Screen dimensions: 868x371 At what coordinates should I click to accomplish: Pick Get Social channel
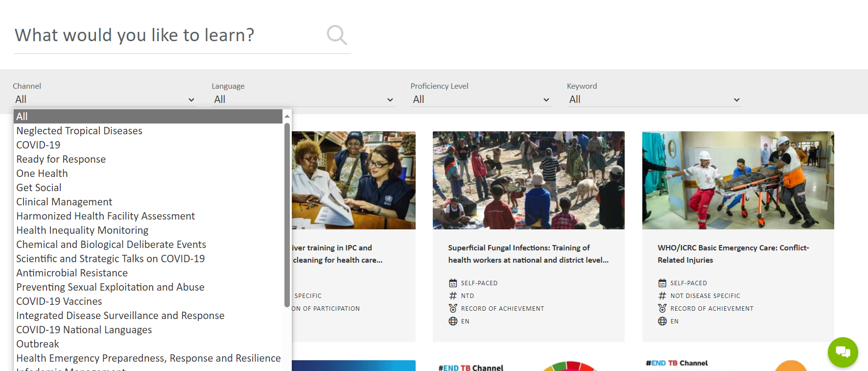(148, 188)
